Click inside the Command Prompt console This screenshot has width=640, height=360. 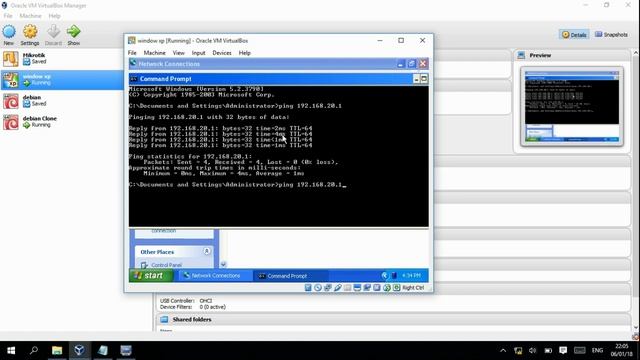coord(279,156)
